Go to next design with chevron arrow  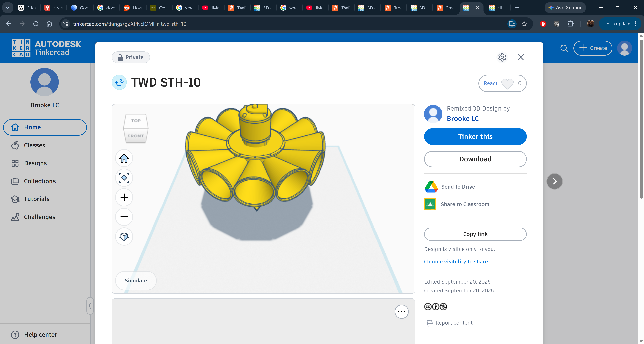[x=554, y=181]
